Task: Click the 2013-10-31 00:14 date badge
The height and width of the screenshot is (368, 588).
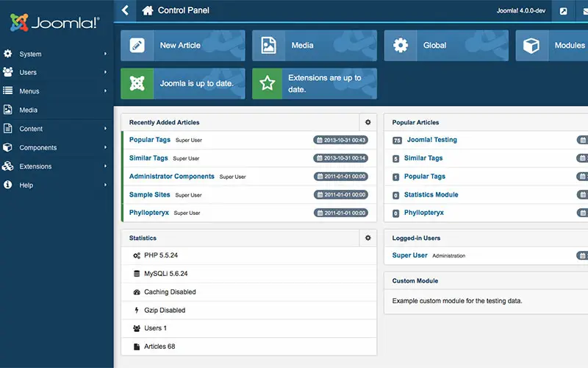Action: tap(340, 158)
